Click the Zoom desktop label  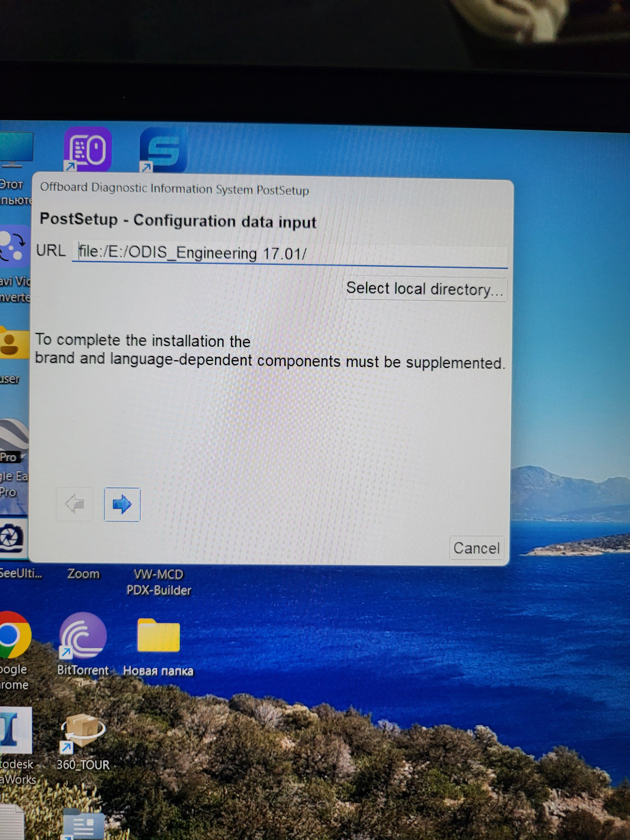coord(83,574)
